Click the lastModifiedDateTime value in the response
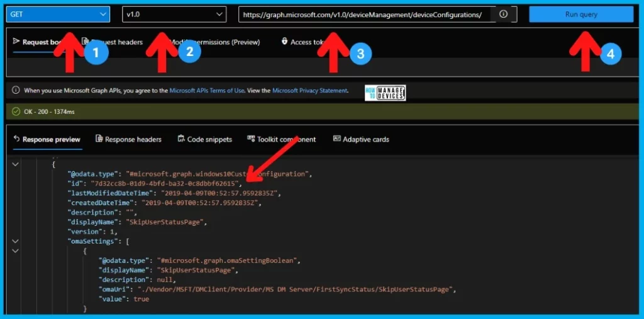 [221, 193]
